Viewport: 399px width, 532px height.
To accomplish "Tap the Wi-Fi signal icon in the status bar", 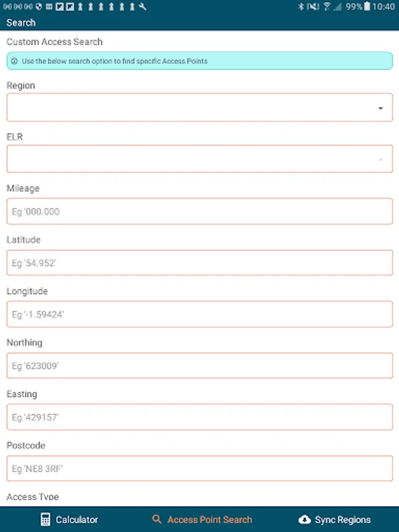I will tap(326, 7).
